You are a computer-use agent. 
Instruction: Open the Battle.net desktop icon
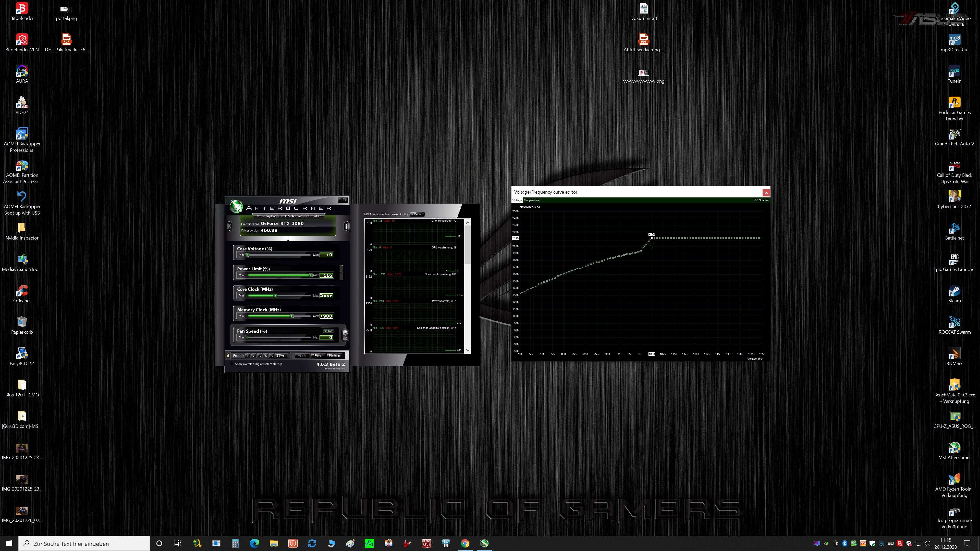tap(954, 231)
